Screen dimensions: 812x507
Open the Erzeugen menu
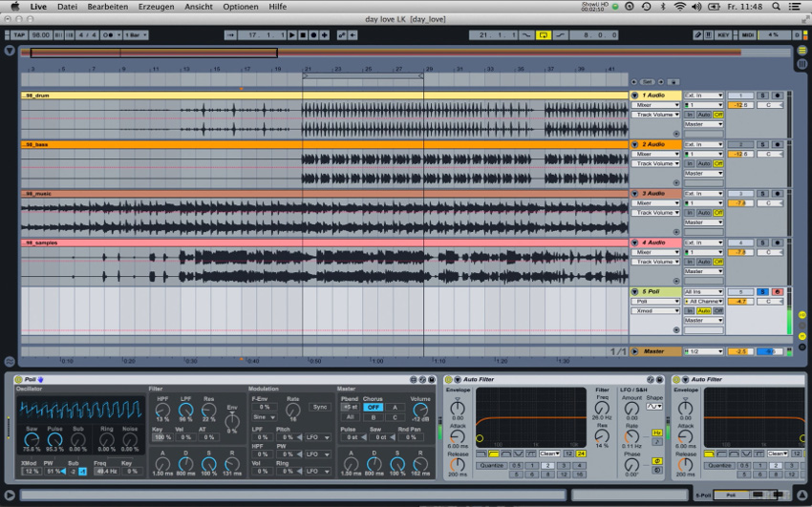click(x=156, y=7)
